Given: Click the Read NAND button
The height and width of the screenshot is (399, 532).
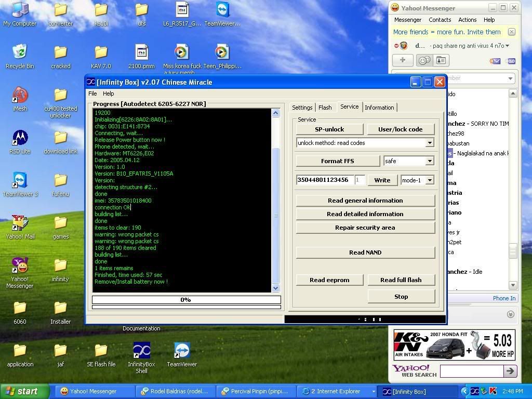Looking at the screenshot, I should pos(365,252).
